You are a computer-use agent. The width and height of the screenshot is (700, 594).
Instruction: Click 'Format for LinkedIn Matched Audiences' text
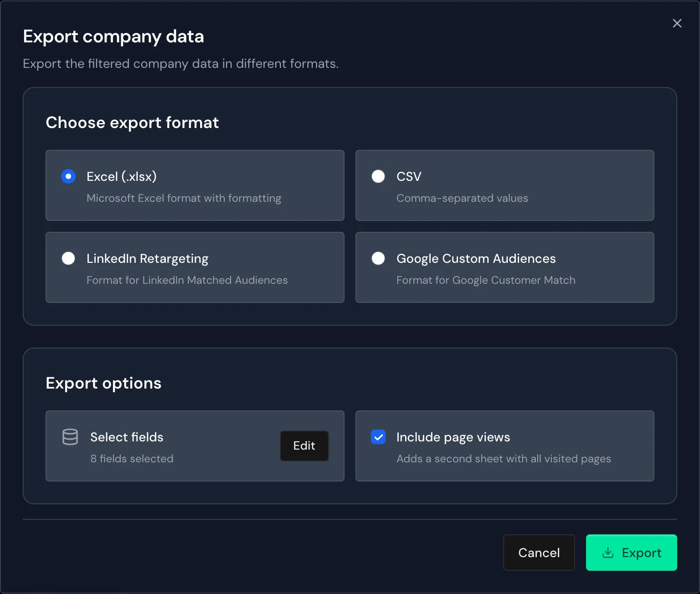[187, 280]
